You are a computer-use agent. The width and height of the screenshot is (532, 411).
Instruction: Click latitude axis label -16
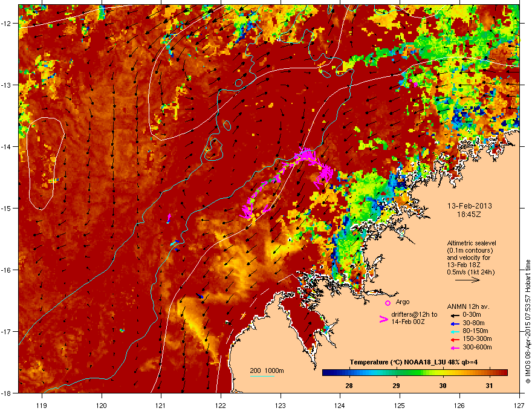click(6, 270)
